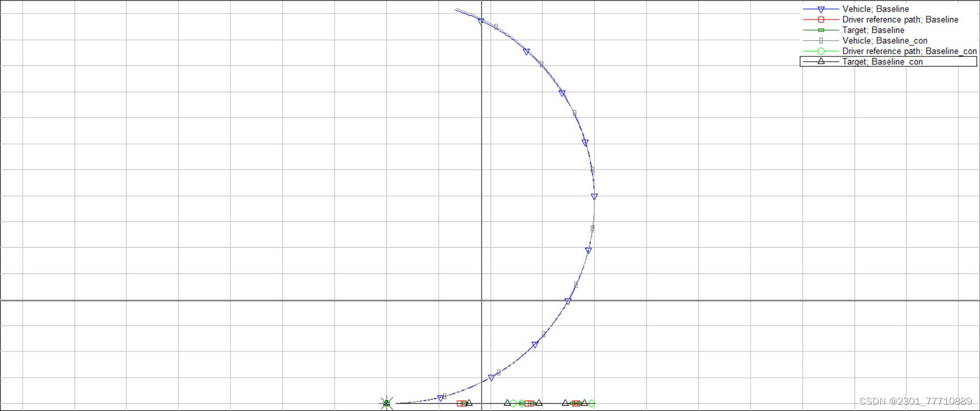Click the blue triangle marker for Vehicle; Baseline legend

821,9
